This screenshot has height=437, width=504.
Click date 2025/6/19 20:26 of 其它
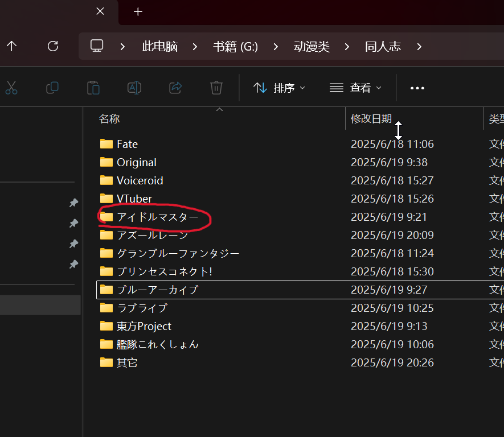392,362
